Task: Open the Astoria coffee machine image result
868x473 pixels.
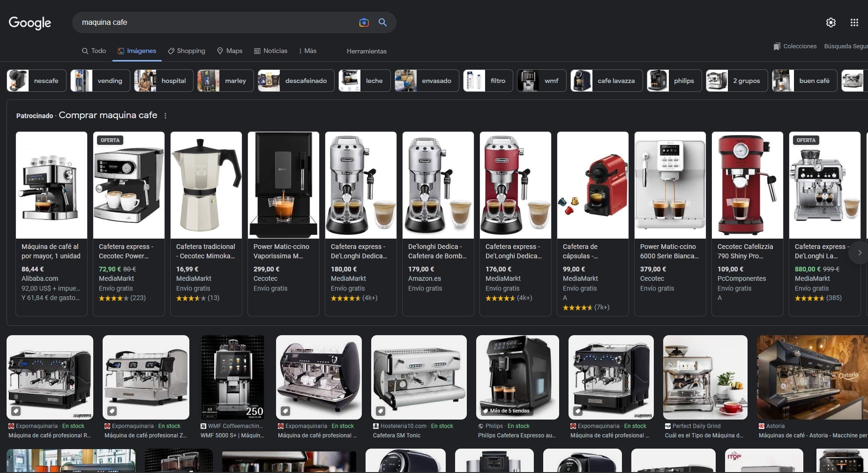Action: click(812, 377)
